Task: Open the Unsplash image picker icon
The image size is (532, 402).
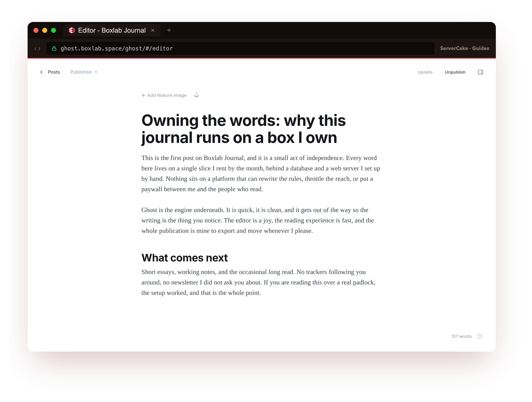Action: coord(196,95)
